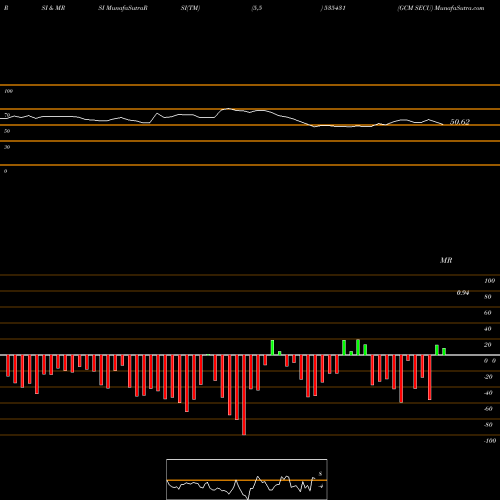Image resolution: width=500 pixels, height=500 pixels.
Task: Click the 30 label on RSI axis
Action: (7, 147)
